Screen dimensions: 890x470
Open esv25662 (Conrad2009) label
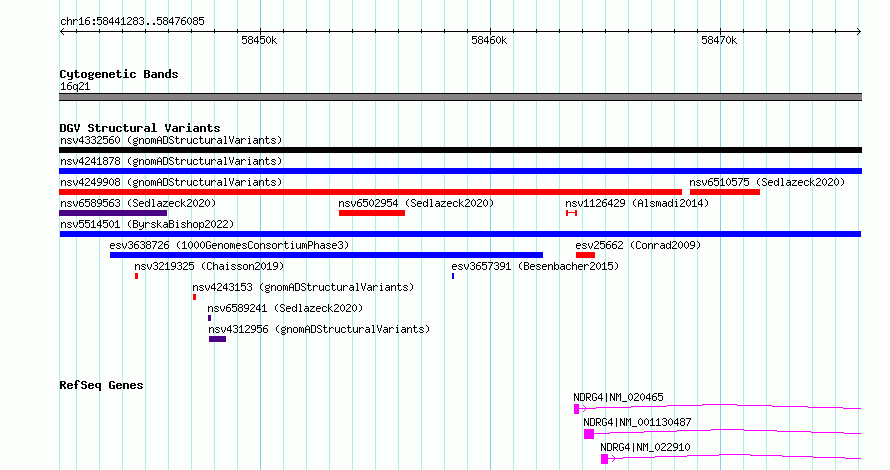[x=638, y=245]
